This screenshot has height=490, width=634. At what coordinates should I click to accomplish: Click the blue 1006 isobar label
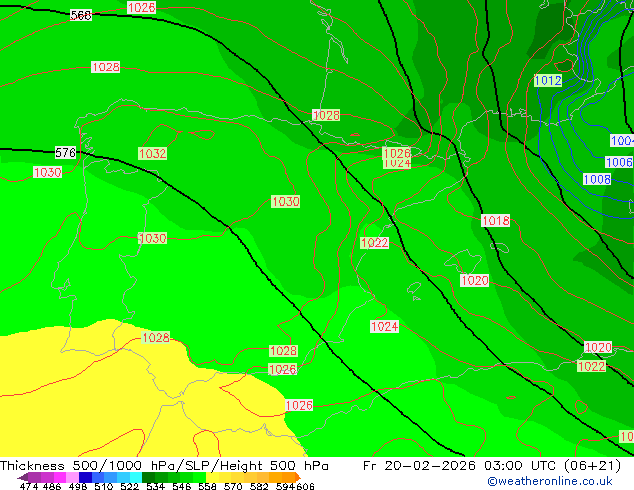[x=619, y=162]
